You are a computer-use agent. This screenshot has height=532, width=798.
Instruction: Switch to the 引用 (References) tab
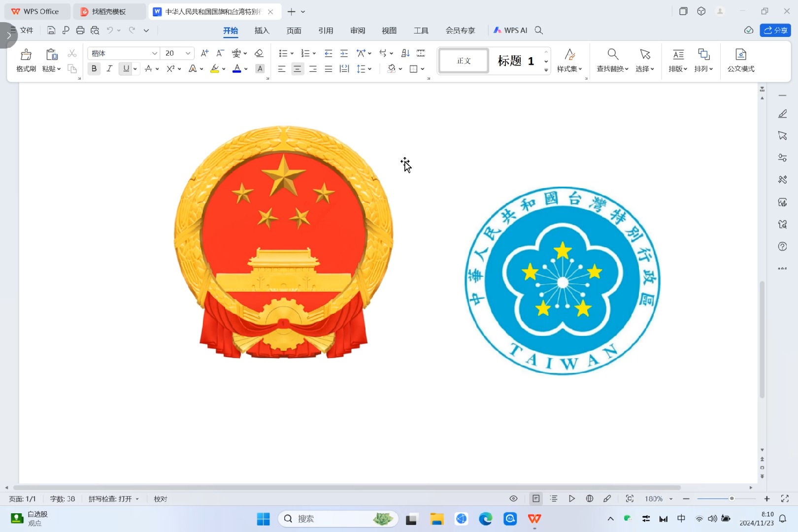(x=326, y=31)
